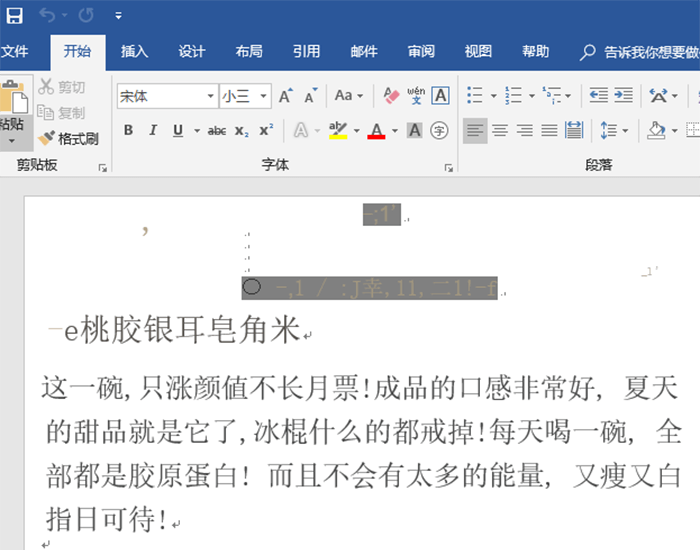
Task: Click the enclosed character (字) icon
Action: (440, 130)
